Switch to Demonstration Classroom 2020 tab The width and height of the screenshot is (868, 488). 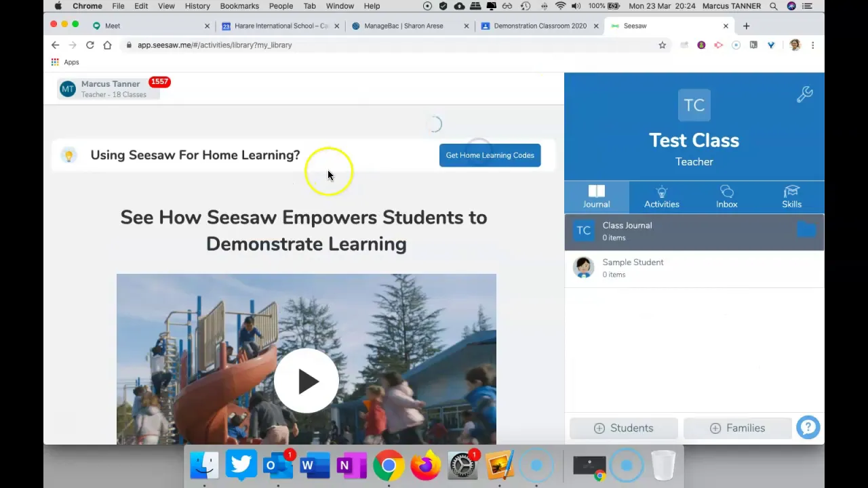[540, 26]
